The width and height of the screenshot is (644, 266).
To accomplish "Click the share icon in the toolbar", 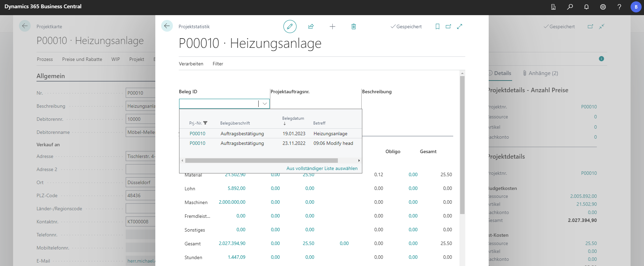I will [311, 26].
